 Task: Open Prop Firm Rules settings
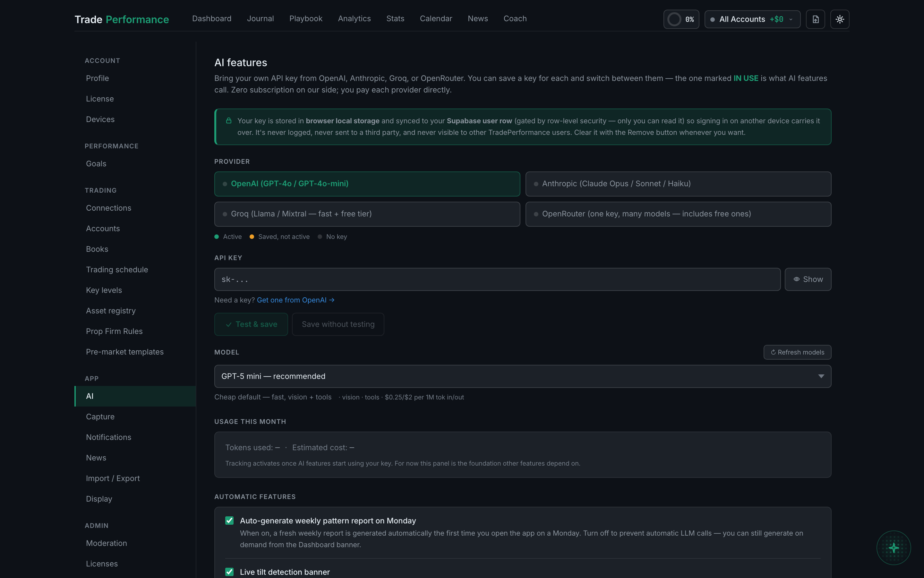(135, 331)
